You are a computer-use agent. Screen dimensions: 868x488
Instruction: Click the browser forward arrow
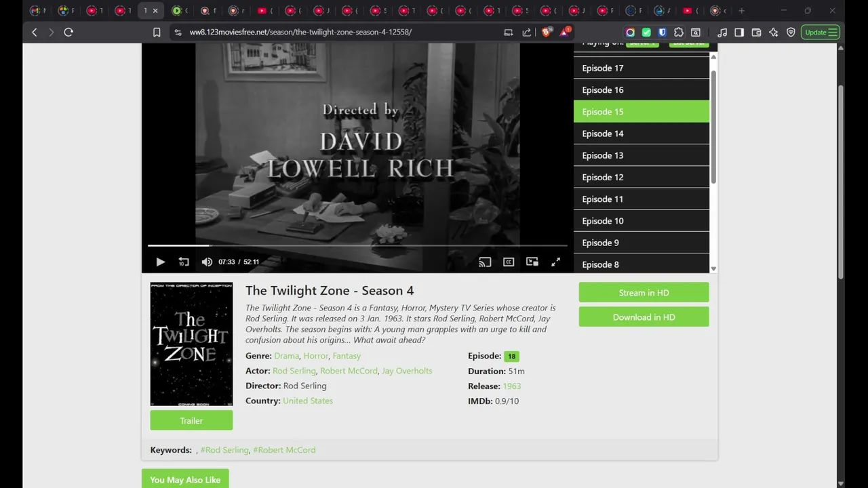pyautogui.click(x=51, y=32)
